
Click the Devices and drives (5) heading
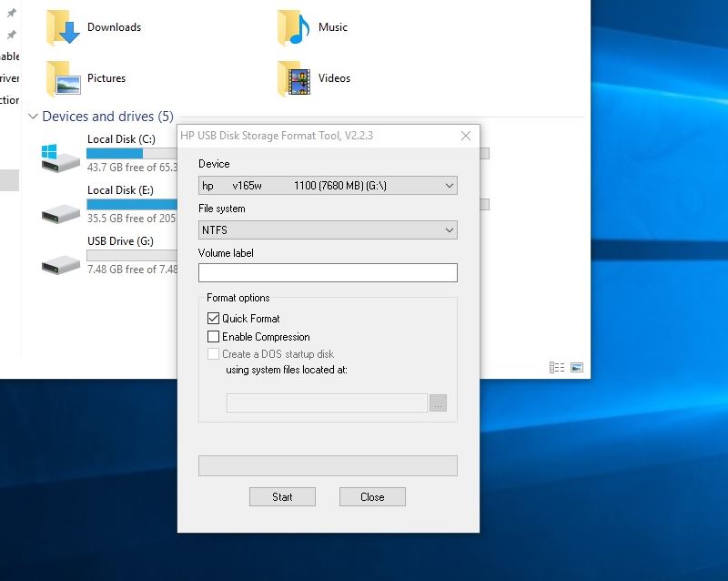107,117
